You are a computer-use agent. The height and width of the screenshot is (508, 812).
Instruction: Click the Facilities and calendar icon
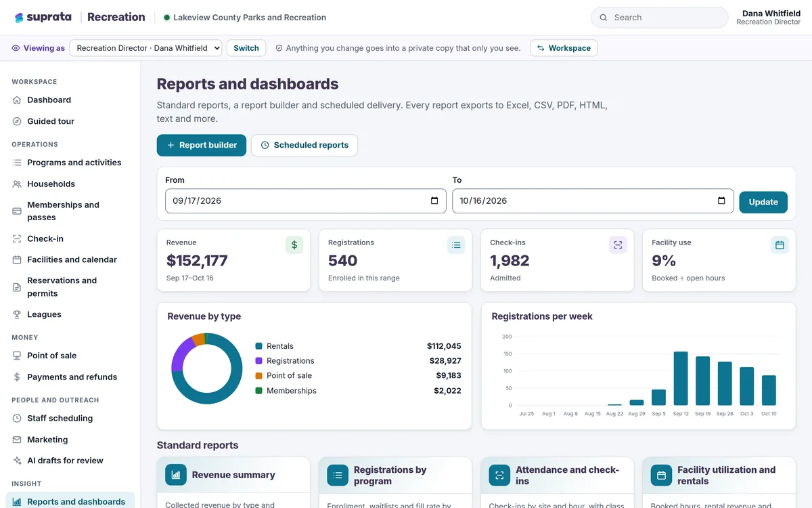coord(17,260)
